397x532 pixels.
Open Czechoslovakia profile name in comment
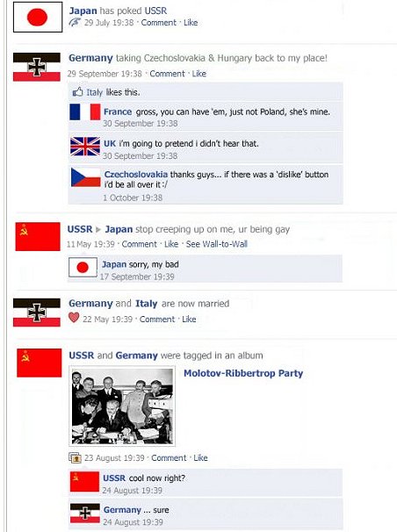click(x=136, y=175)
